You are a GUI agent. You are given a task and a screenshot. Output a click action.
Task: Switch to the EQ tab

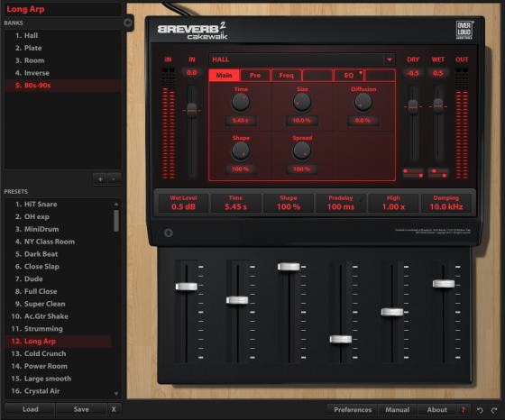click(x=349, y=76)
